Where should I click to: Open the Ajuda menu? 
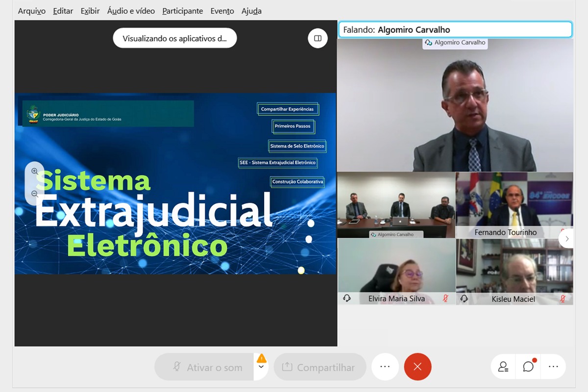coord(251,11)
